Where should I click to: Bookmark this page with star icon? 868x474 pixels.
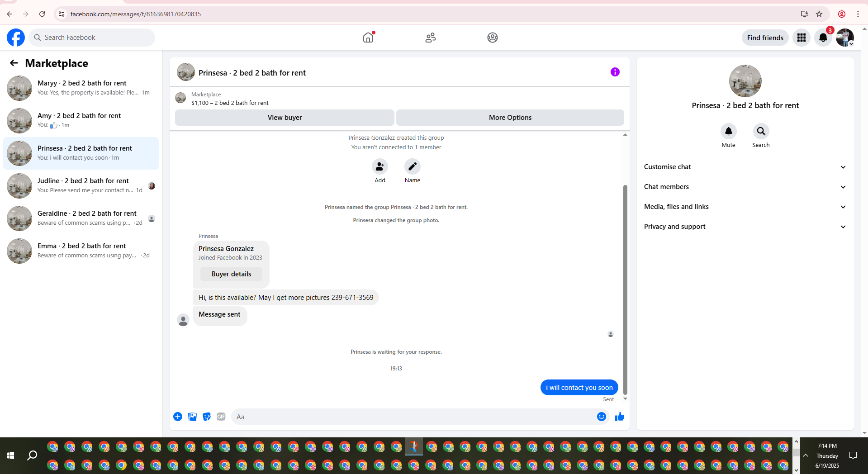819,14
